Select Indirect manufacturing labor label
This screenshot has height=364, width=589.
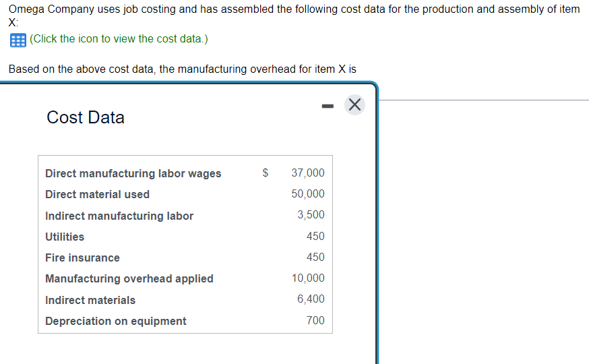(x=119, y=216)
